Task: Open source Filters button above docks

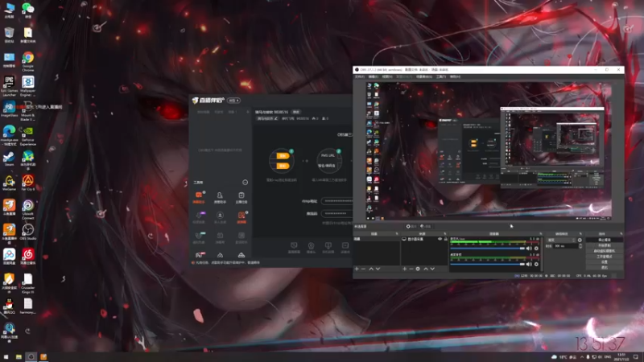Action: pos(426,227)
